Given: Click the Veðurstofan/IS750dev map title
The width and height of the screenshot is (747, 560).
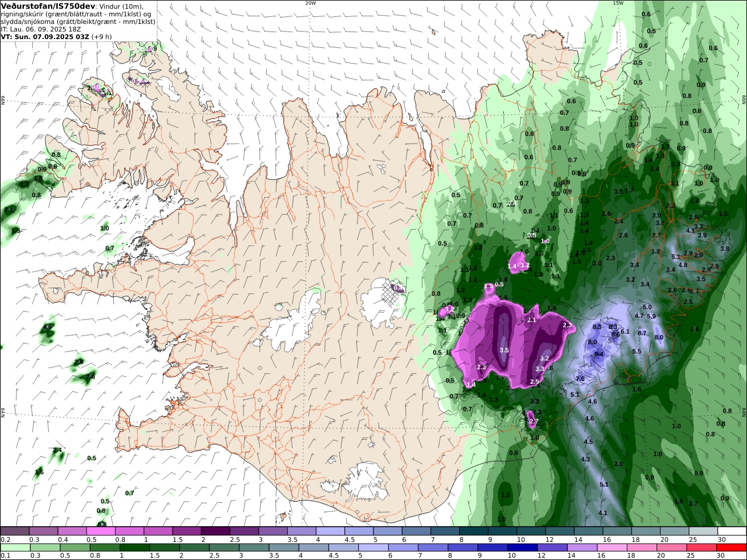Looking at the screenshot, I should [x=48, y=5].
